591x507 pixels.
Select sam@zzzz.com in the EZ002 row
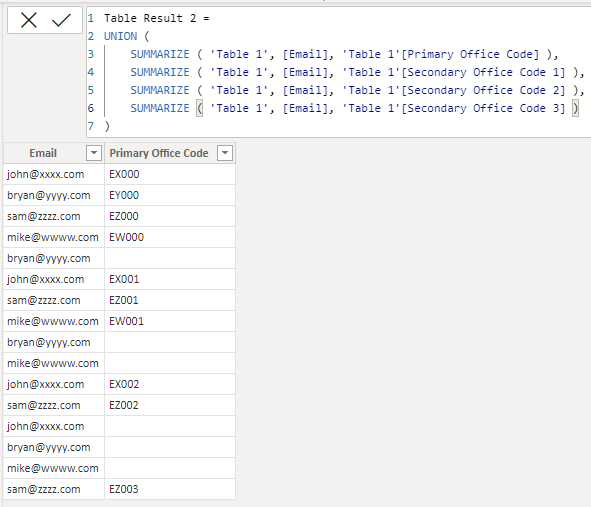[54, 405]
